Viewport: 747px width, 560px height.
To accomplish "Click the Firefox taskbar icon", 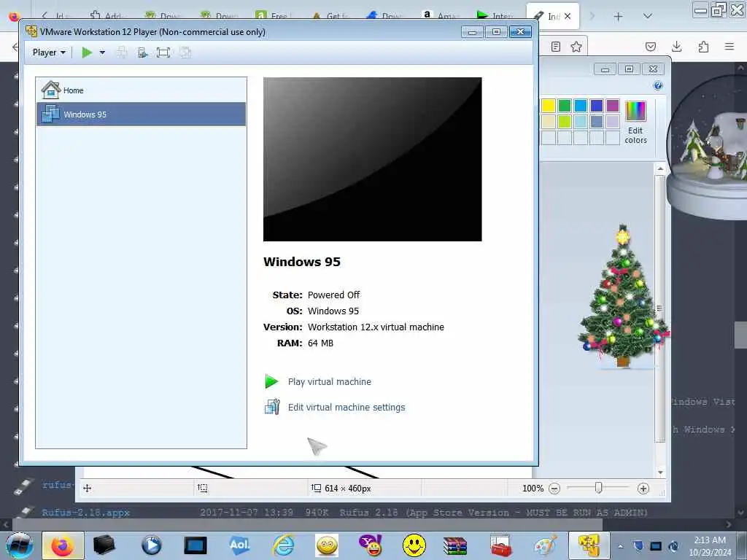I will point(63,545).
